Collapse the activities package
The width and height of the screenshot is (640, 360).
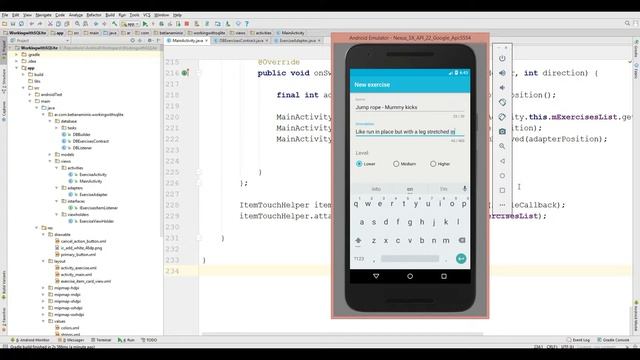[x=56, y=168]
